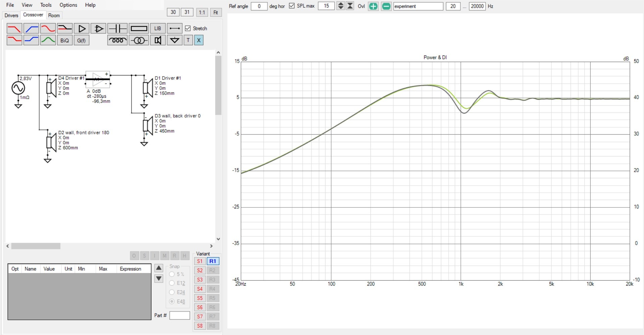Open the View menu
This screenshot has width=644, height=335.
tap(27, 5)
